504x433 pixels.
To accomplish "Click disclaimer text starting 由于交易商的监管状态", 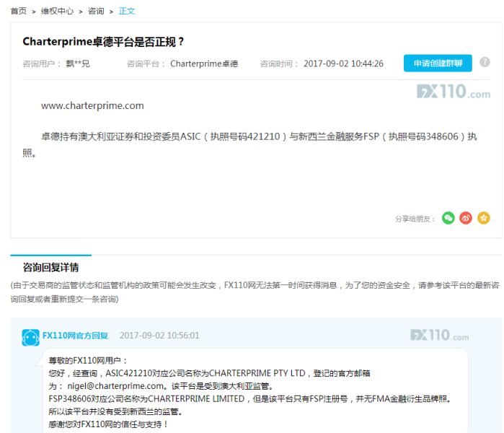I will (x=255, y=292).
